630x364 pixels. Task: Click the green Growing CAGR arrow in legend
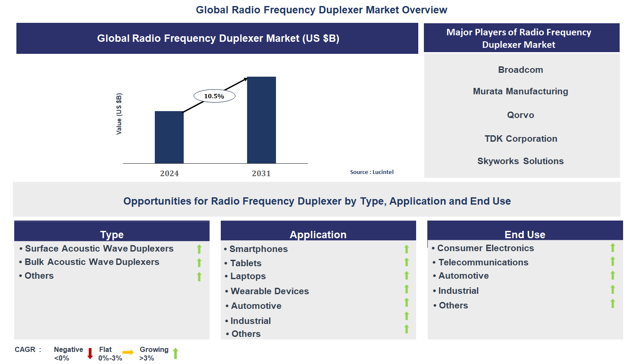pos(176,353)
